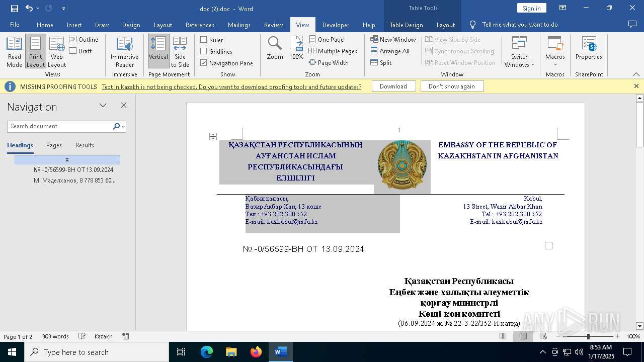Select the table using the move handle

[213, 136]
